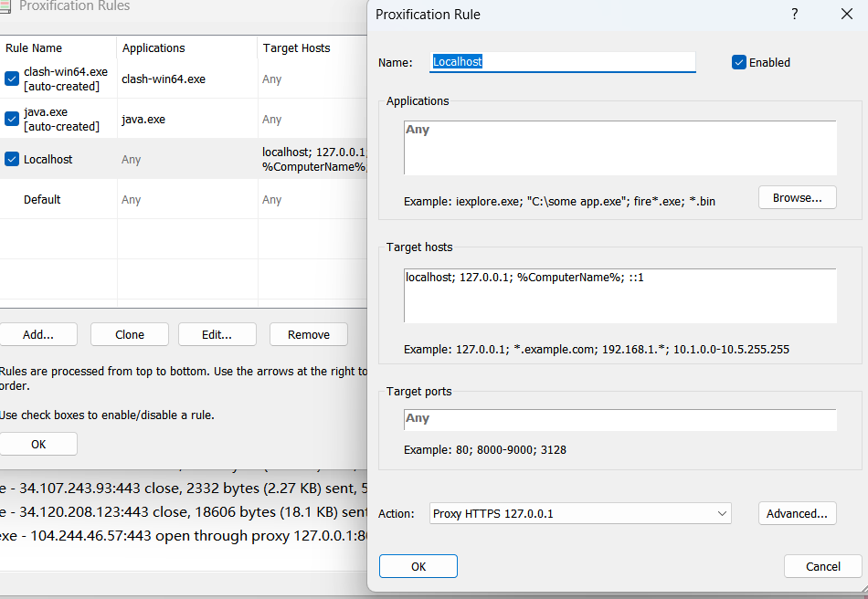Click the Edit... button
Screen dimensions: 868x599
point(217,334)
